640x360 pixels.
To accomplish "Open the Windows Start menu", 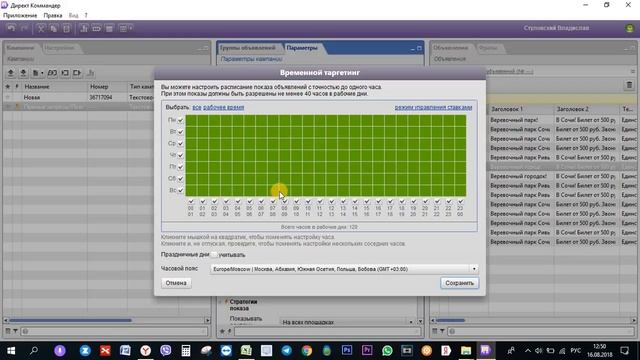I will tap(11, 351).
